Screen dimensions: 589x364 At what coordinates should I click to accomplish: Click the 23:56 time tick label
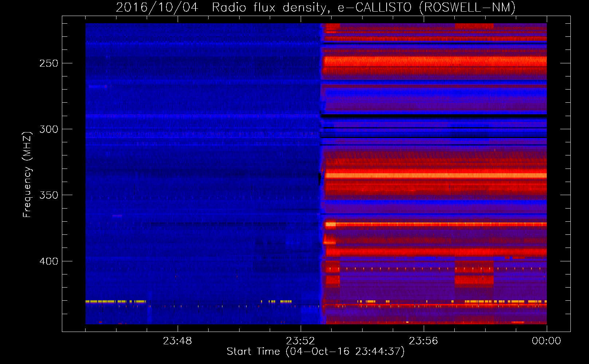(x=423, y=341)
